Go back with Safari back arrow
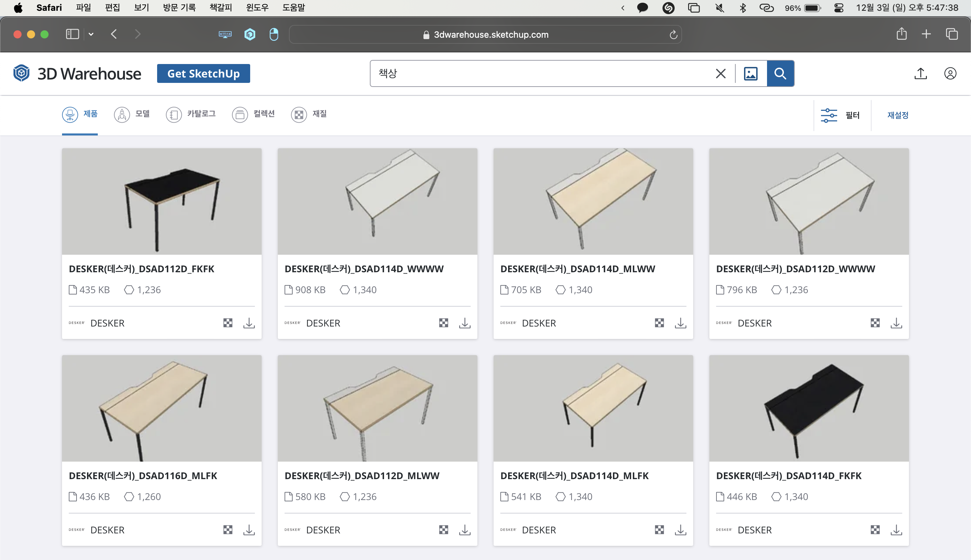This screenshot has height=560, width=971. (114, 34)
